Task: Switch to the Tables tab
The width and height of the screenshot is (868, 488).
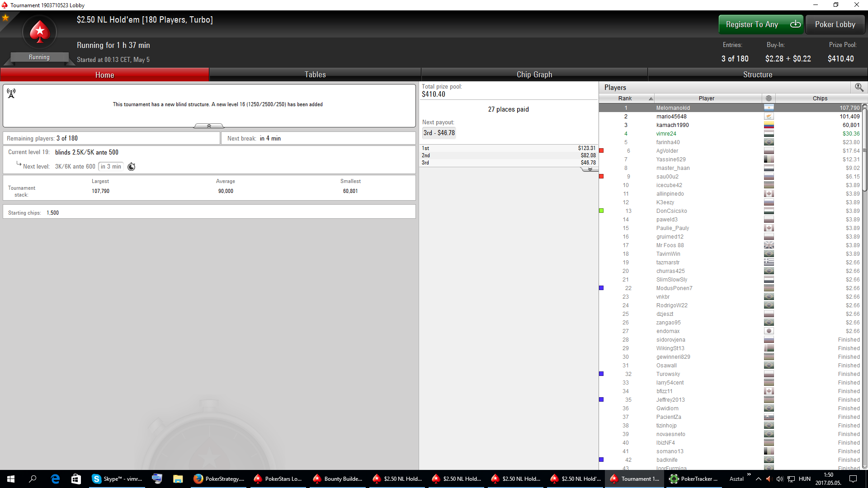Action: (x=315, y=75)
